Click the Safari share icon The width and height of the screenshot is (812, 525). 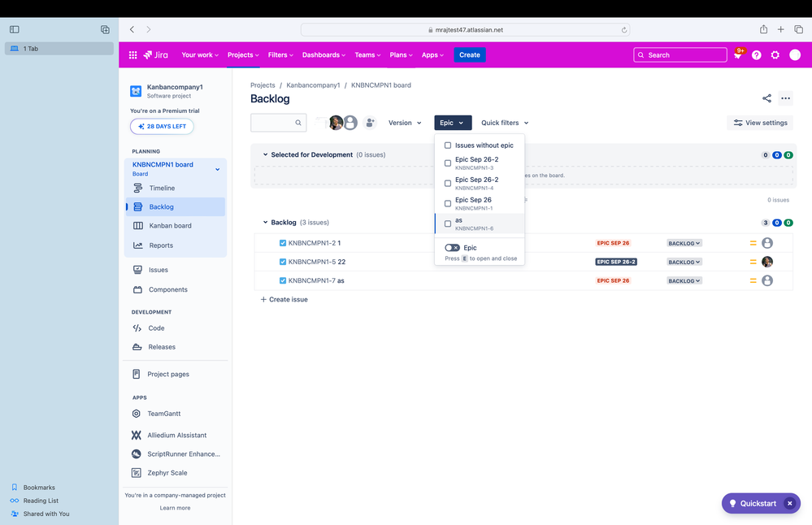[x=763, y=29]
